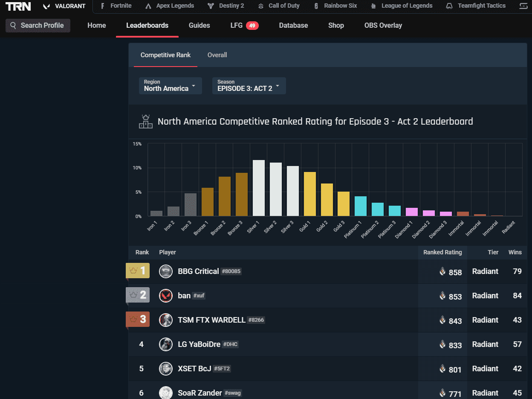
Task: Click the Apex Legends icon
Action: tap(148, 6)
